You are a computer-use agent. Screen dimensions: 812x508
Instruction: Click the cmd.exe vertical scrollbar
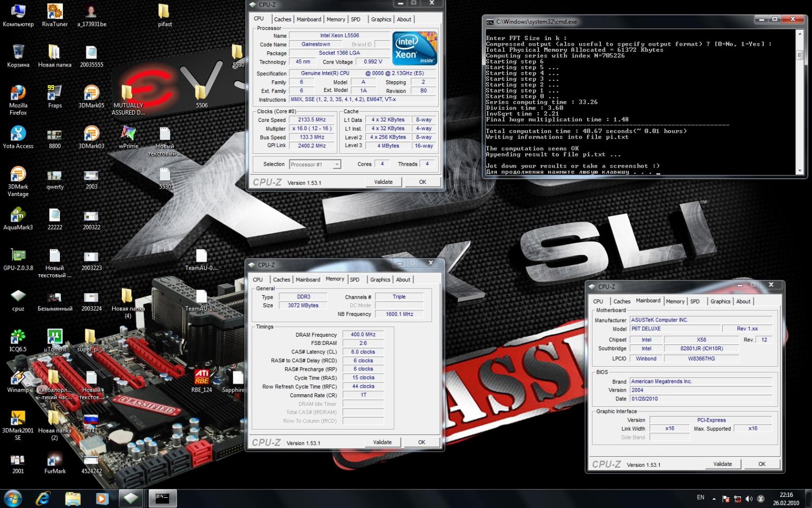point(800,102)
